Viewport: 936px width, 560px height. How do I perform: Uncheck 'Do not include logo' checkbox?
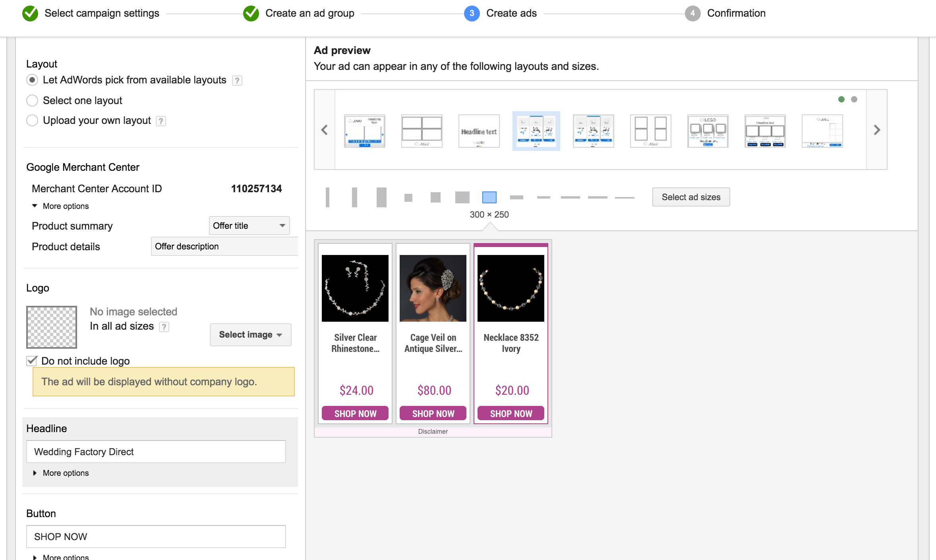(x=32, y=361)
